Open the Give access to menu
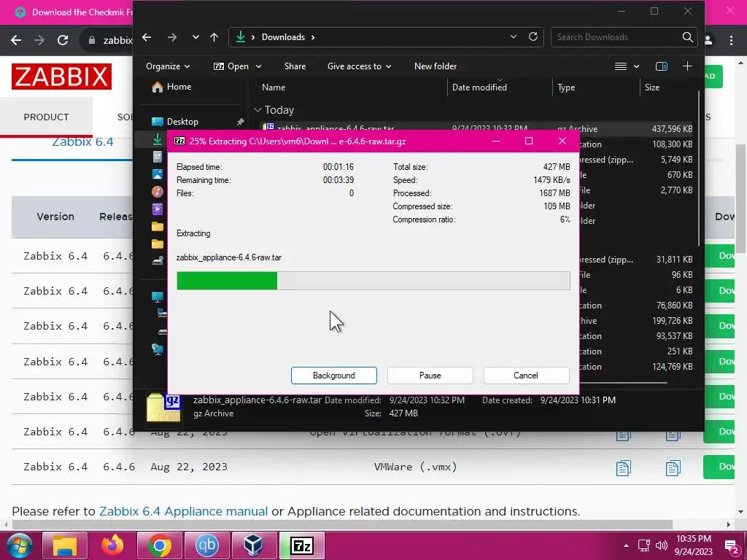This screenshot has width=747, height=560. (x=359, y=66)
